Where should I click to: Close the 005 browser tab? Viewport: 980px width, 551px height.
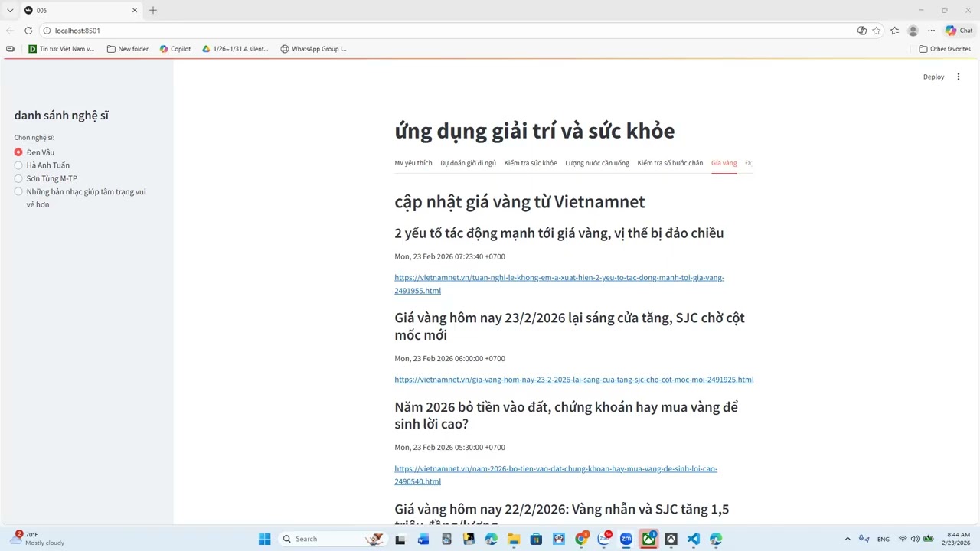click(x=135, y=10)
